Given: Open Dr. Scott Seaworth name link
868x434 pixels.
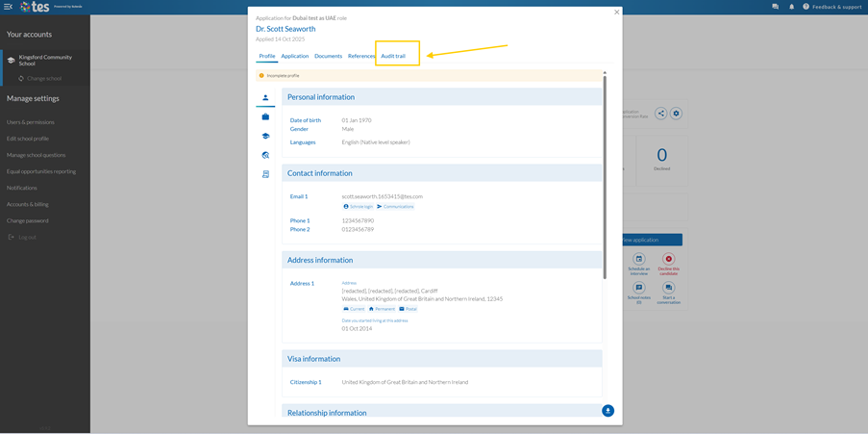Looking at the screenshot, I should [285, 29].
